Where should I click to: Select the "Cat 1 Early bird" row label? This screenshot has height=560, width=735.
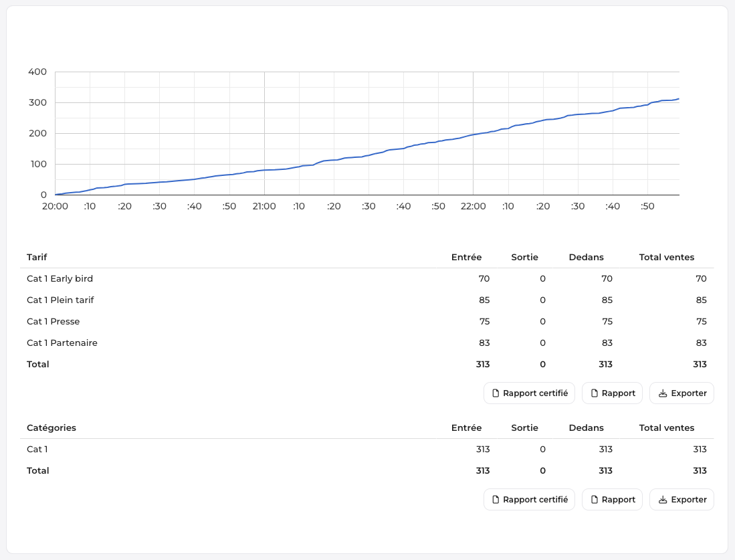click(x=60, y=279)
